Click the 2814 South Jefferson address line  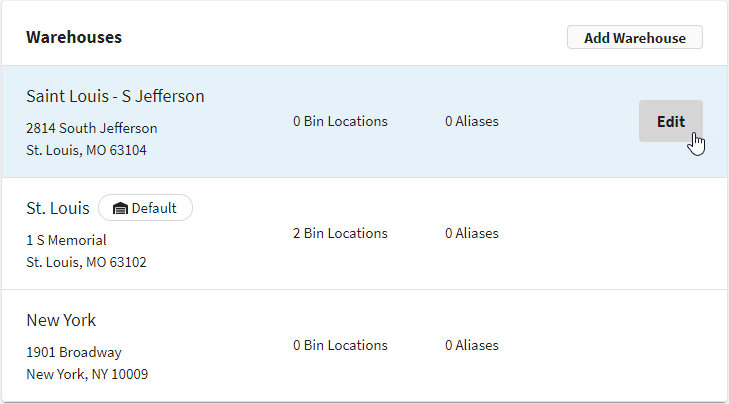(x=92, y=128)
